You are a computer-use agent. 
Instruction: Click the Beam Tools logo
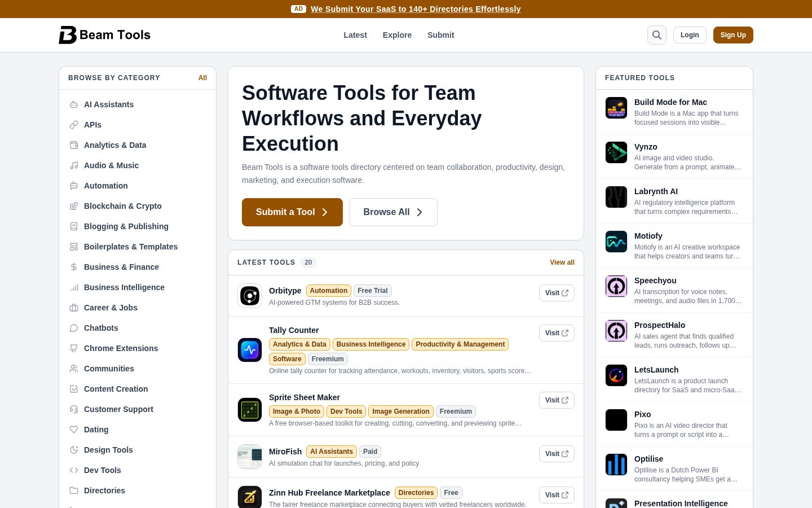tap(104, 35)
